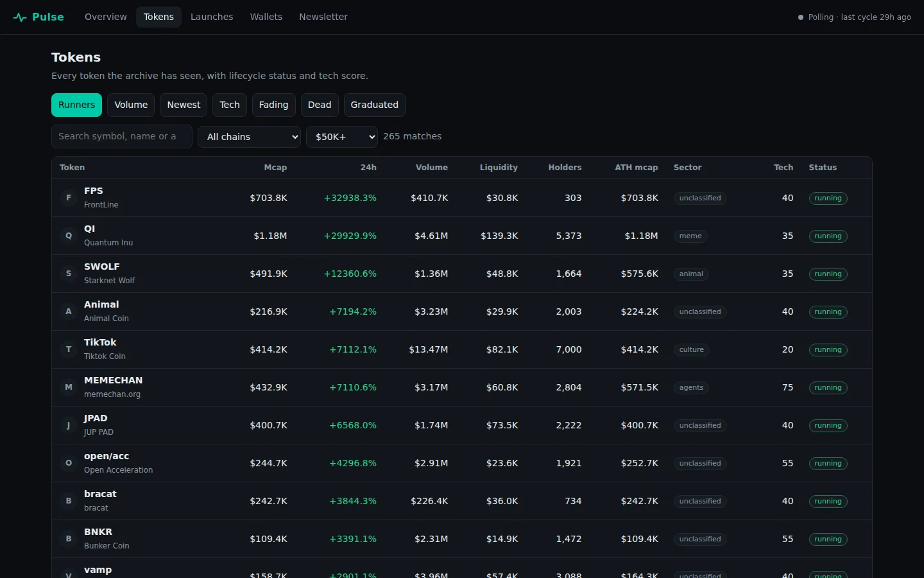Sort by the 24h column header
Screen dimensions: 924x578
coord(368,168)
